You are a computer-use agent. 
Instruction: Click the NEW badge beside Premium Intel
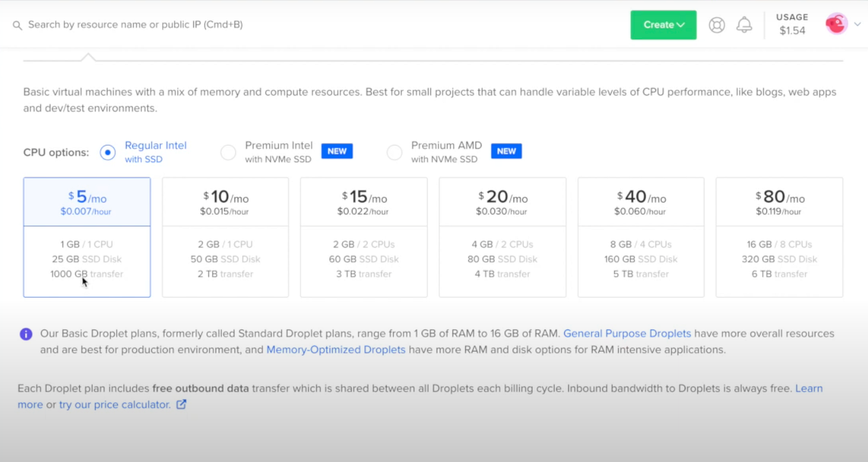(337, 151)
